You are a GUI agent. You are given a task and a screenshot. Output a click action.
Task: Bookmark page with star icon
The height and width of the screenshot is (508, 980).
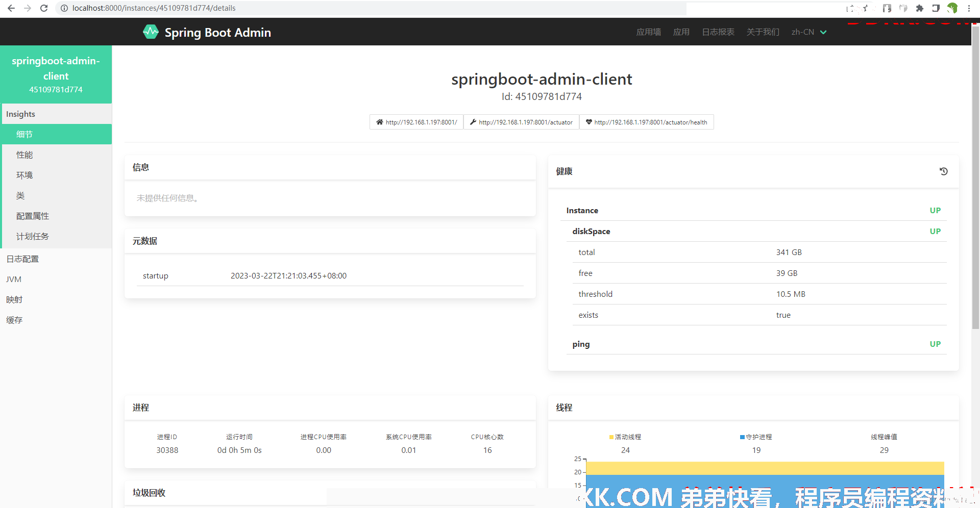tap(865, 8)
